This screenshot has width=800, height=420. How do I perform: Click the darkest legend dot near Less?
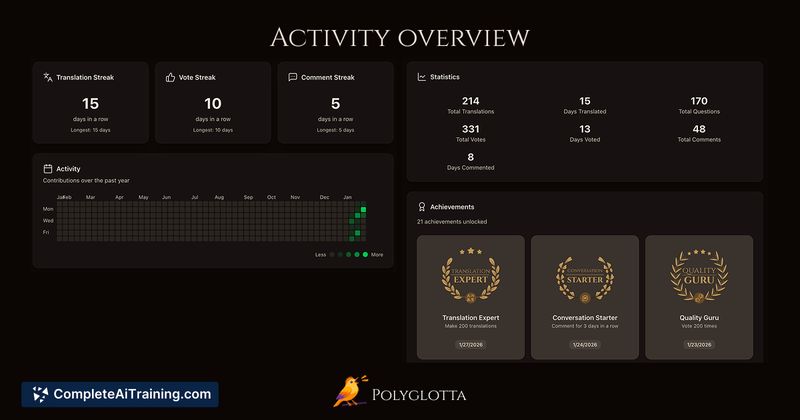[x=332, y=255]
